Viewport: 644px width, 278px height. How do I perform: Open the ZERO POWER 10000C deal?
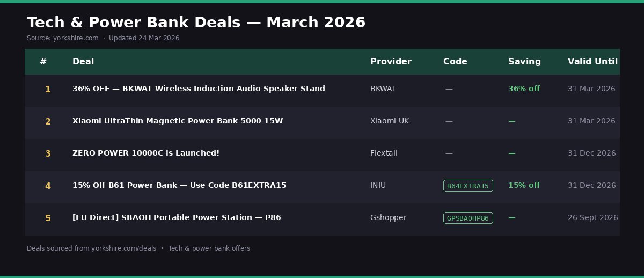click(x=146, y=153)
